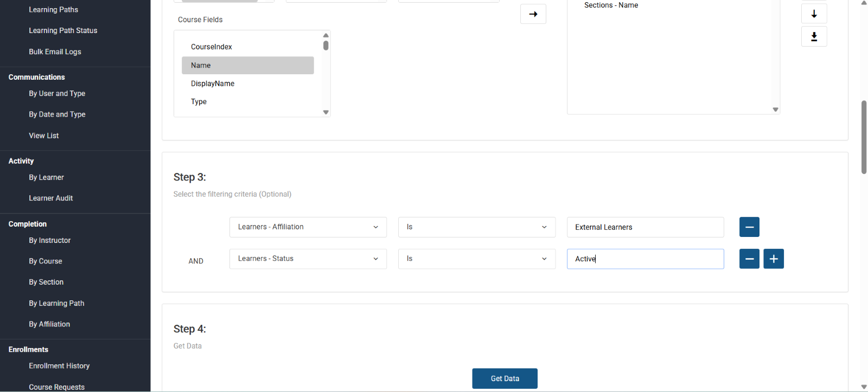
Task: Open the Learners - Status field dropdown
Action: click(x=308, y=259)
